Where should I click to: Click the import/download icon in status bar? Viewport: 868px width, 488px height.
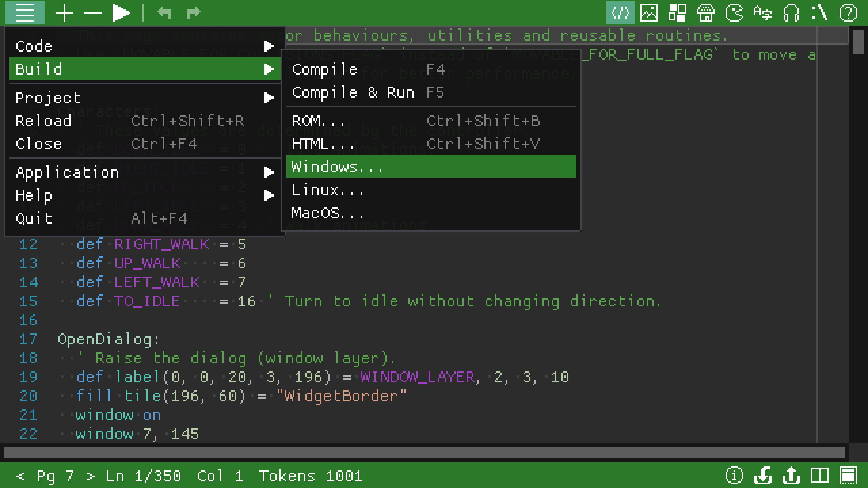[x=763, y=475]
